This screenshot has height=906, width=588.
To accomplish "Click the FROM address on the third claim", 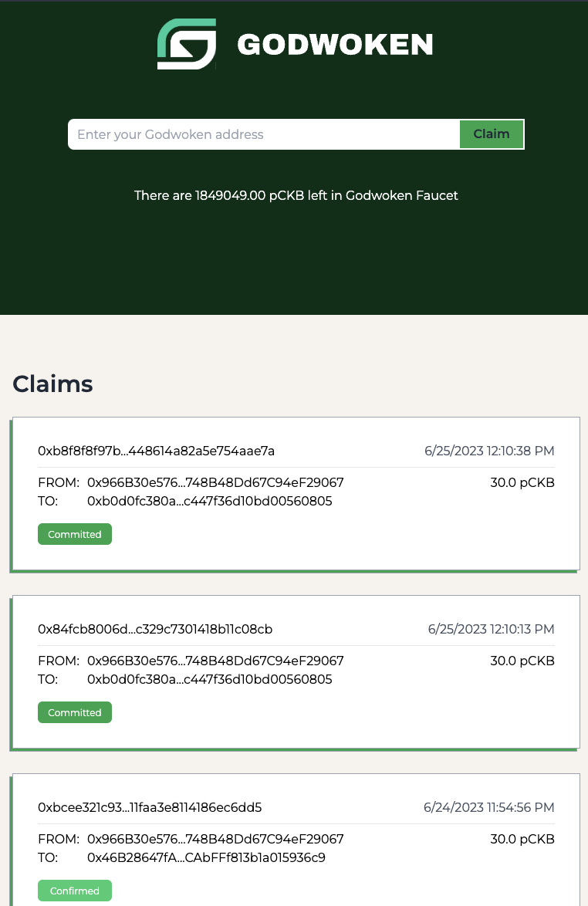I will pos(215,838).
